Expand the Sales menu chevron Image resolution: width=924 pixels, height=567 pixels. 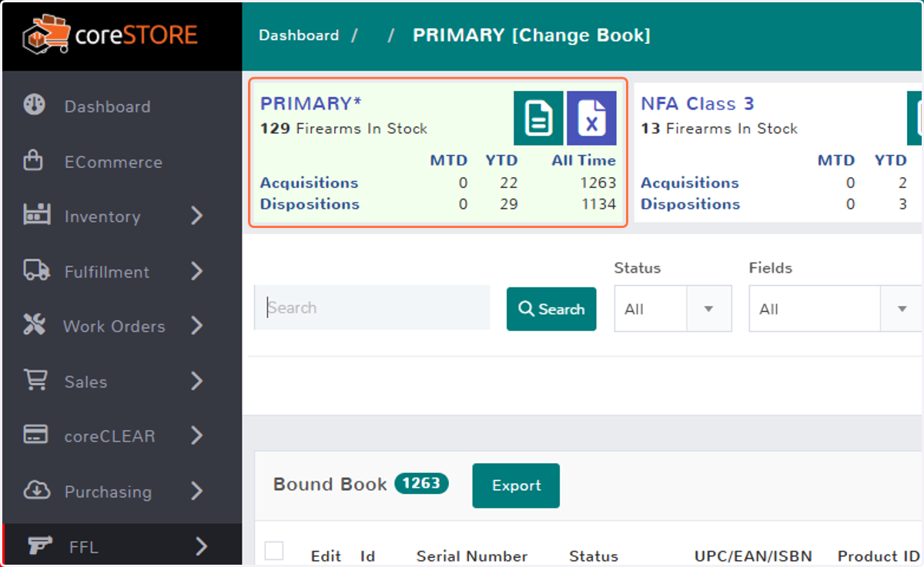pyautogui.click(x=197, y=381)
